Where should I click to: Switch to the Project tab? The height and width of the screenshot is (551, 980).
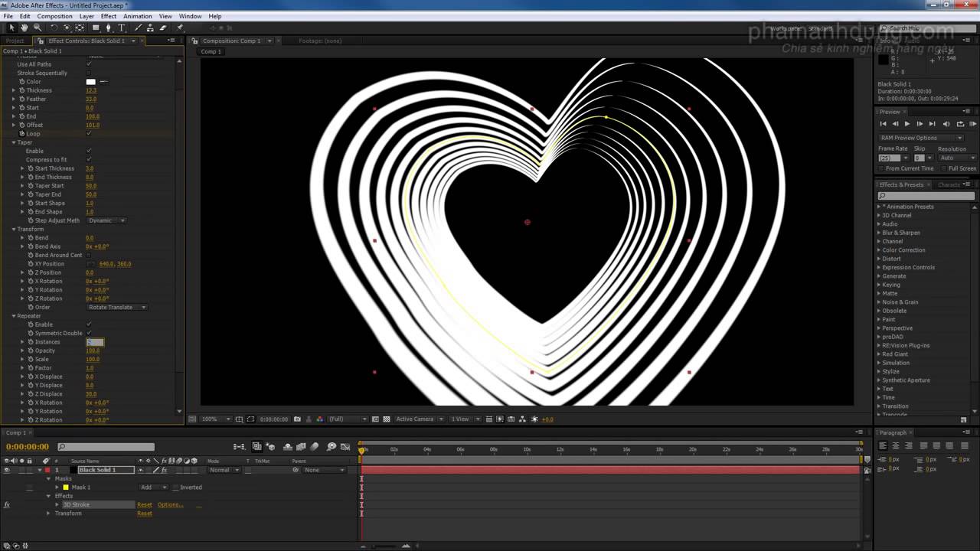(15, 41)
